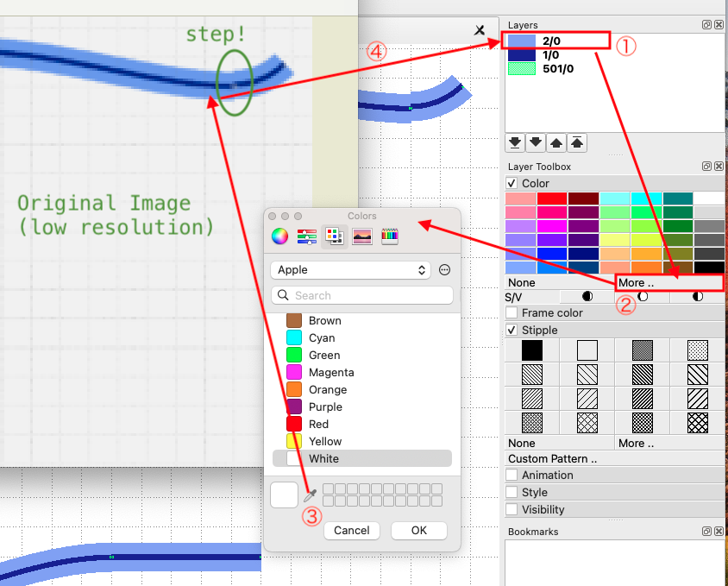
Task: Open the image palettes picker tab
Action: [362, 236]
